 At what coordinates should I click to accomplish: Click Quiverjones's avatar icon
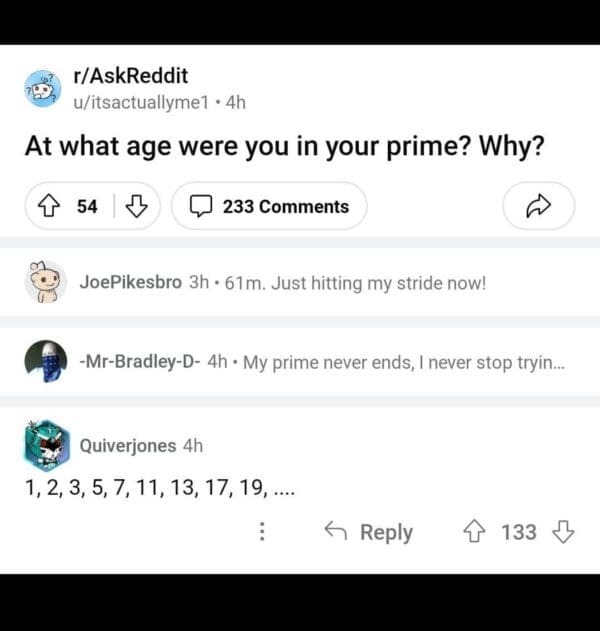pyautogui.click(x=45, y=446)
